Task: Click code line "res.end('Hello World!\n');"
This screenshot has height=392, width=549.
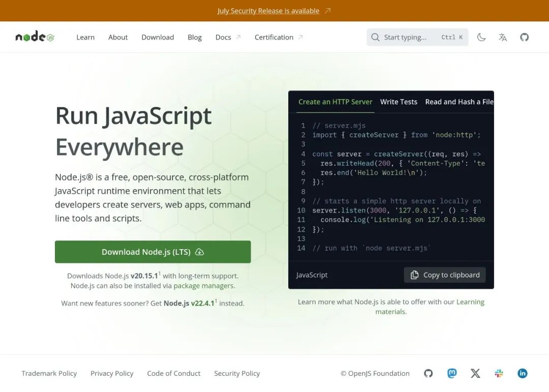Action: coord(374,173)
